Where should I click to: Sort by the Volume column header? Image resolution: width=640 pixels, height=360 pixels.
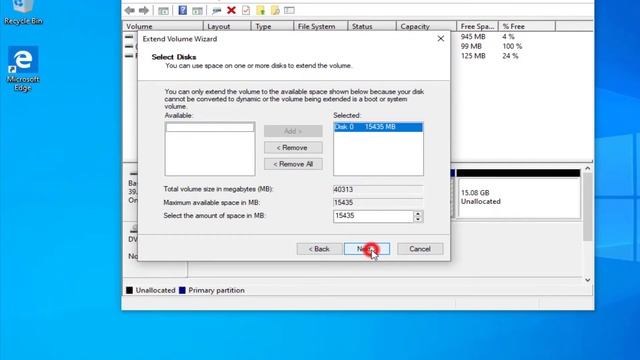tap(163, 26)
